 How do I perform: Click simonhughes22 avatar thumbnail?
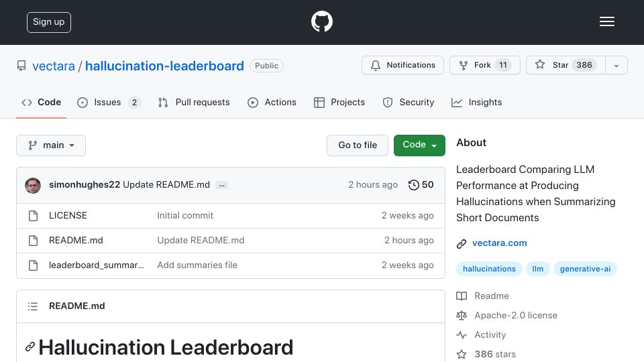click(33, 186)
